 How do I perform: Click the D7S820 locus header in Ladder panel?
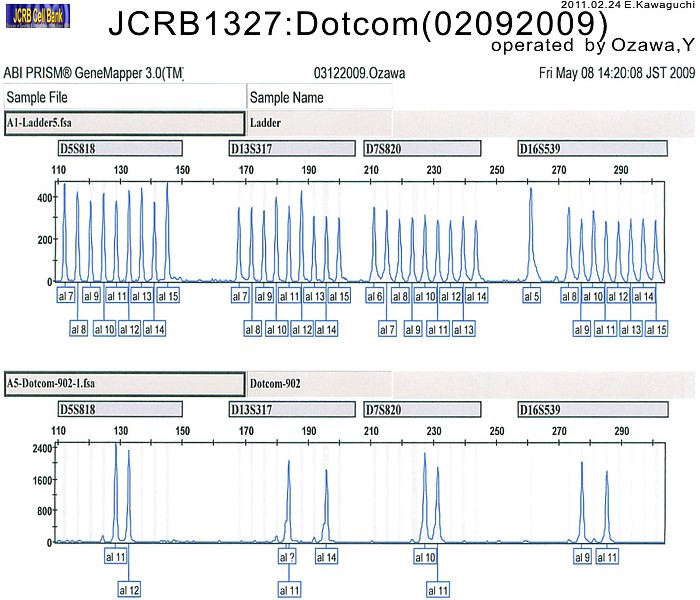pyautogui.click(x=422, y=148)
